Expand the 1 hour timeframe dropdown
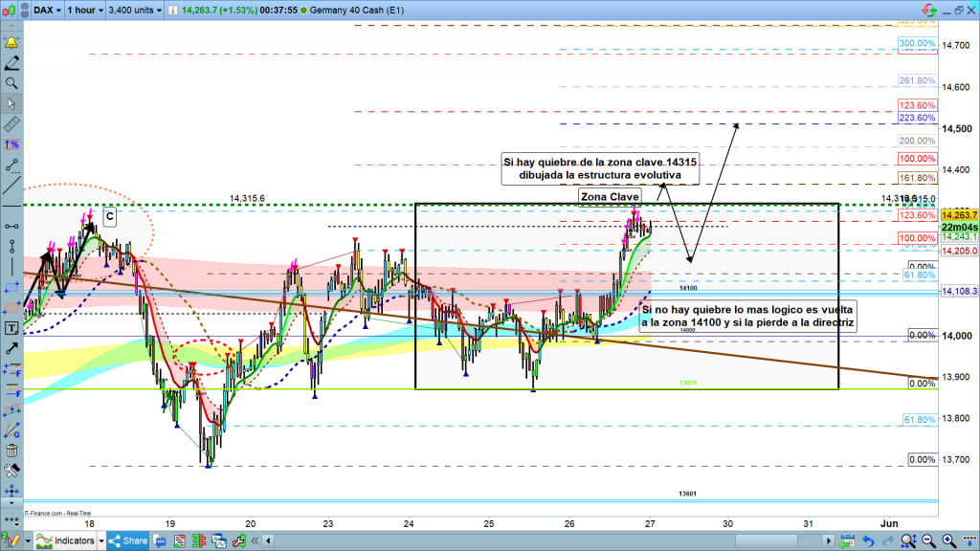The height and width of the screenshot is (551, 980). point(84,10)
